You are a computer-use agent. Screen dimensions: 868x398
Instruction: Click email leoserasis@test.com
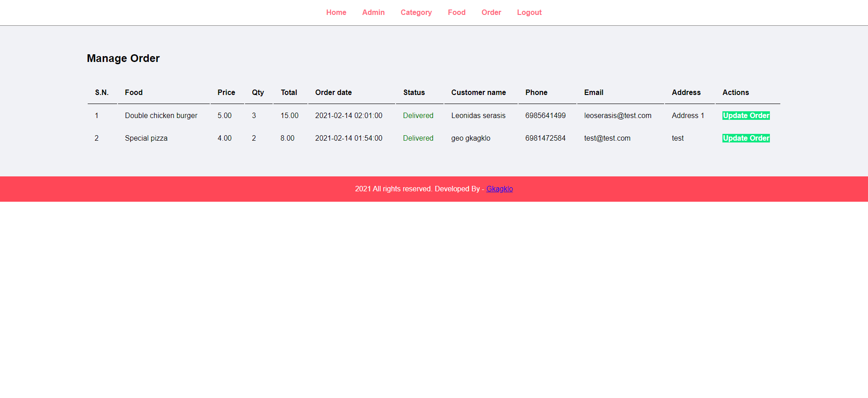618,116
